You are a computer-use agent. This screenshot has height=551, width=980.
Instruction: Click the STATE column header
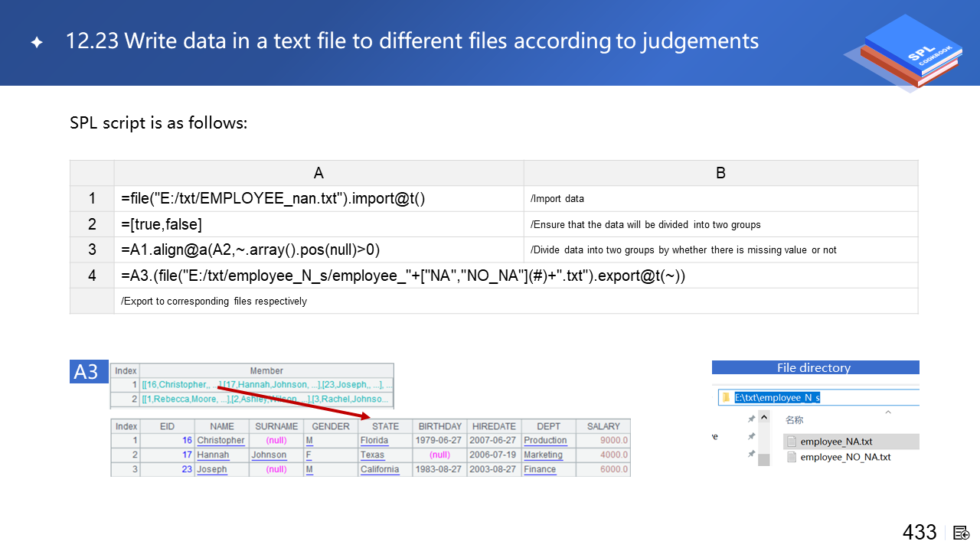(x=385, y=426)
